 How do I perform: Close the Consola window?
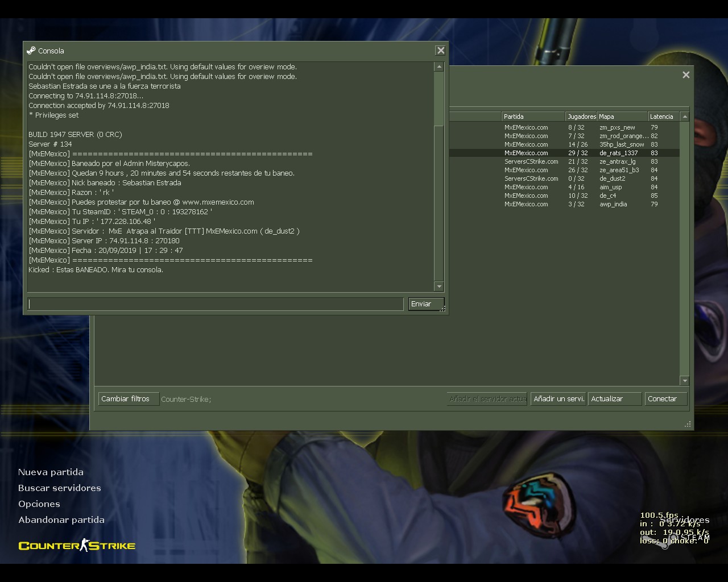pyautogui.click(x=440, y=51)
